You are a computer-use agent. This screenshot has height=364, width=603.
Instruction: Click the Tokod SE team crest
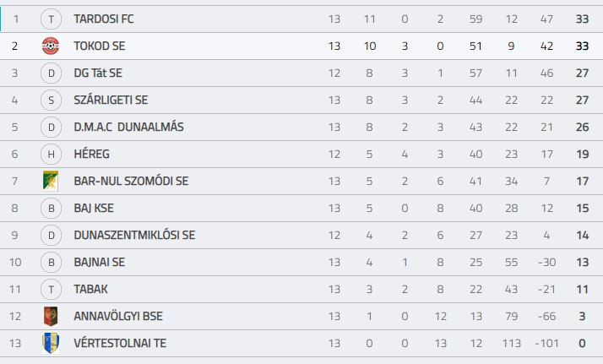51,46
